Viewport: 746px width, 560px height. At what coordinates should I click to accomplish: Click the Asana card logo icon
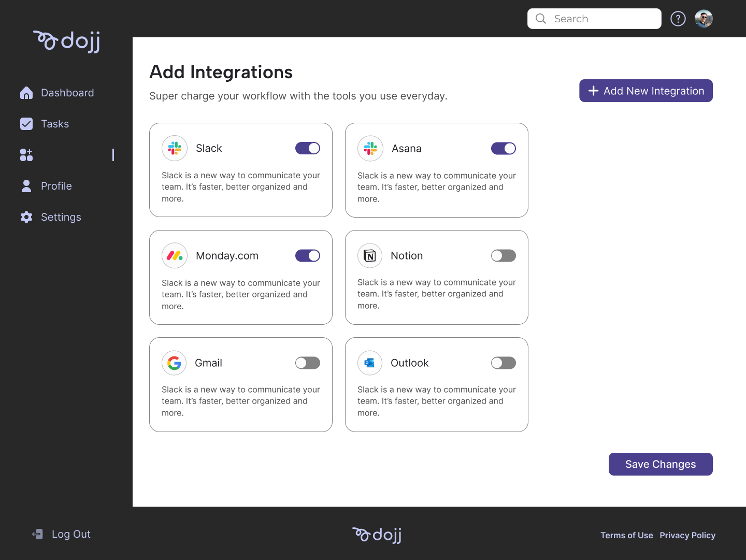point(370,149)
